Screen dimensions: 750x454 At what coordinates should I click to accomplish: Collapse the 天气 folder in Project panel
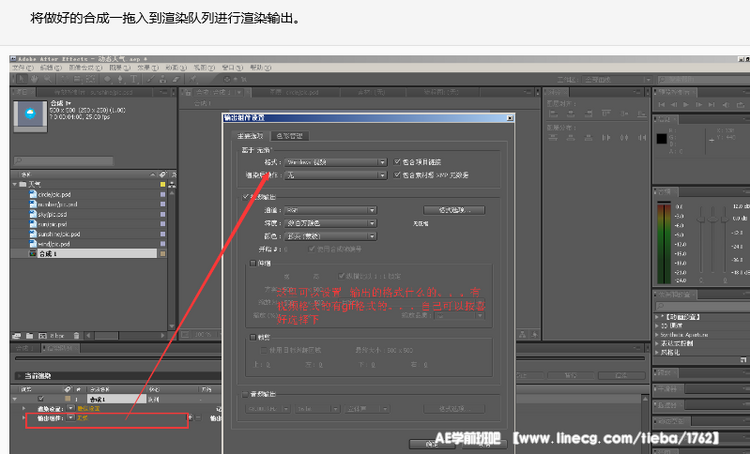pos(15,184)
